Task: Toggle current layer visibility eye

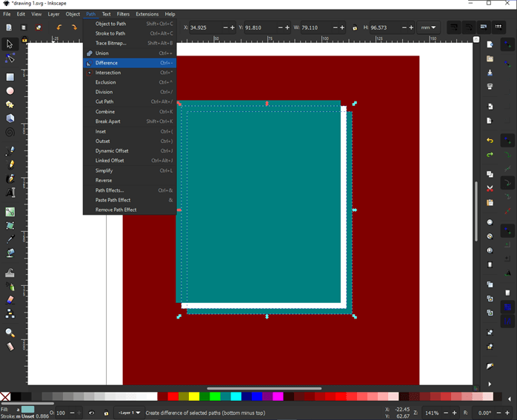Action: tap(92, 413)
